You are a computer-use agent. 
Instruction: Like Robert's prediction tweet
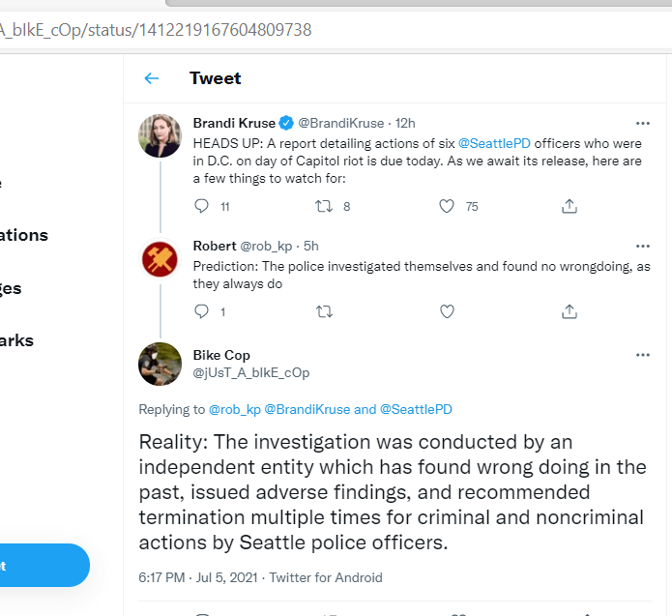coord(447,311)
